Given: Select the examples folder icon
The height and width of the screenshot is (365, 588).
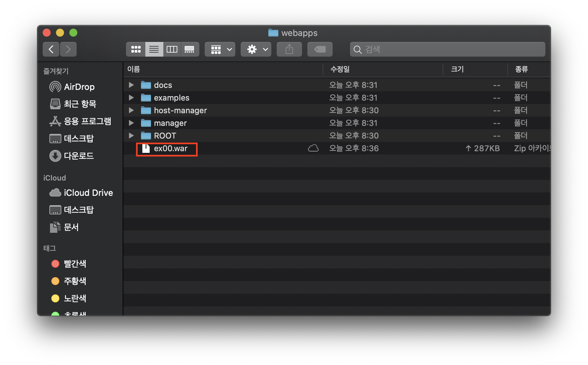Looking at the screenshot, I should pyautogui.click(x=146, y=98).
